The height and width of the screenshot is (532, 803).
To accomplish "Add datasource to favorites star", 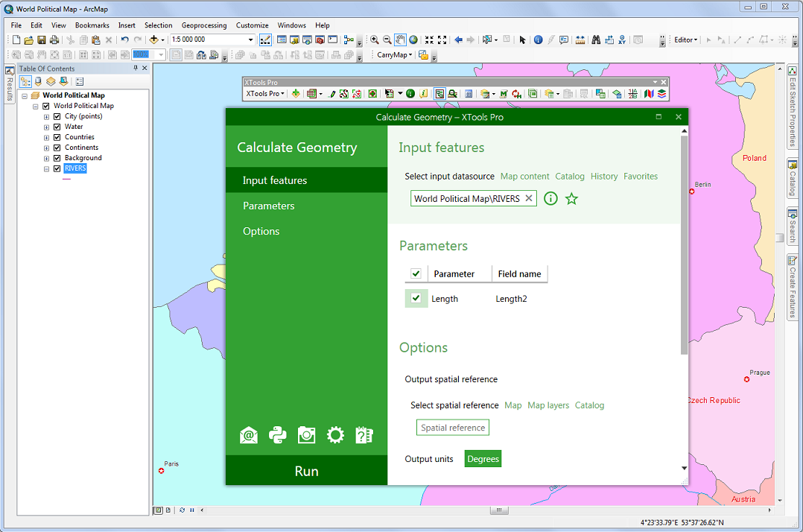I will point(571,199).
